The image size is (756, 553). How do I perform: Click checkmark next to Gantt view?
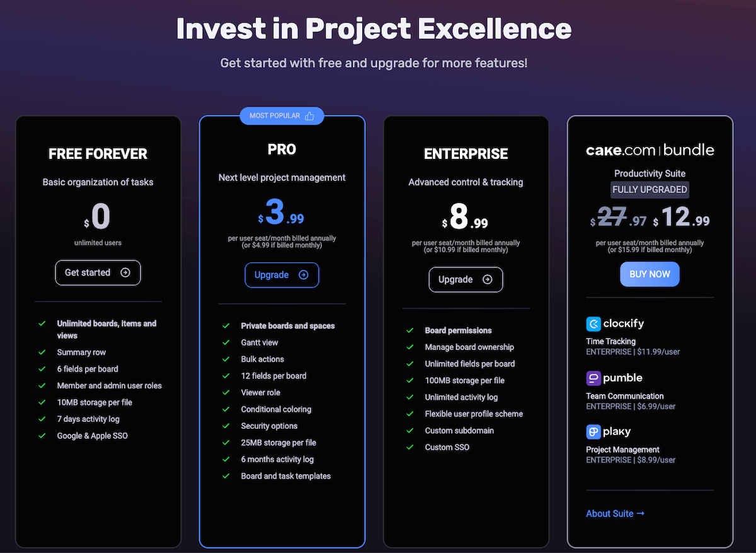(226, 342)
